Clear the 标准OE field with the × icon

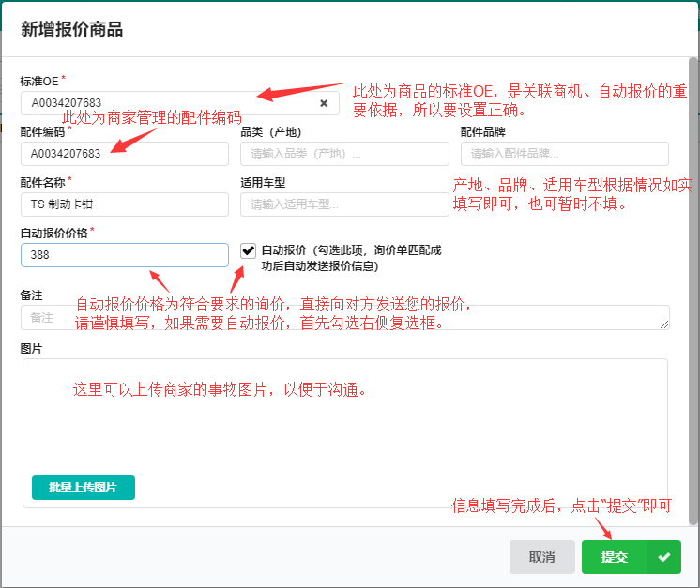324,103
